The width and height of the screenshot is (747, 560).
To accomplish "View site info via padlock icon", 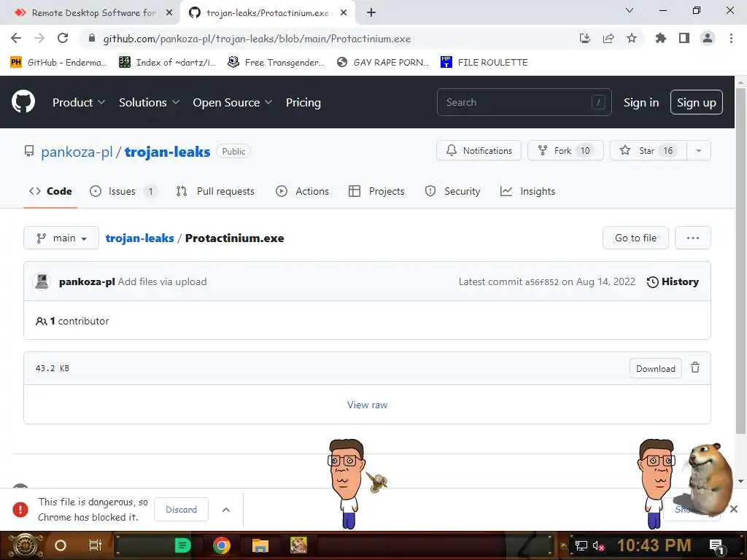I will 92,38.
